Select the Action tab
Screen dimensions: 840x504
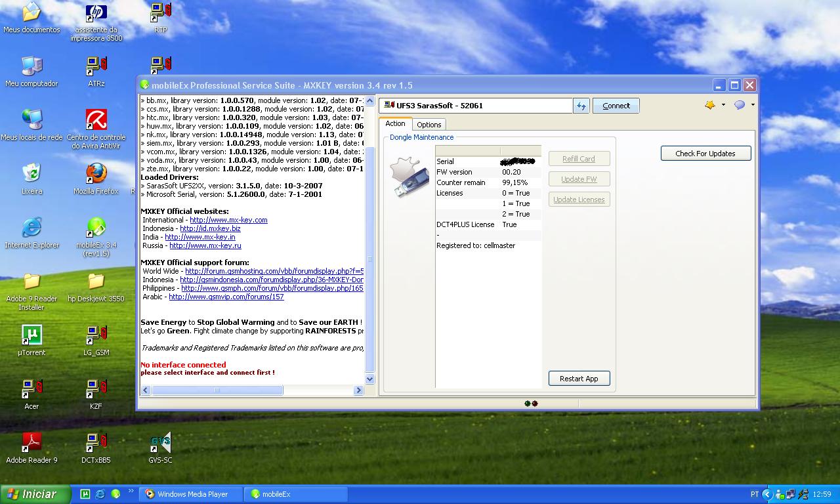[x=395, y=123]
